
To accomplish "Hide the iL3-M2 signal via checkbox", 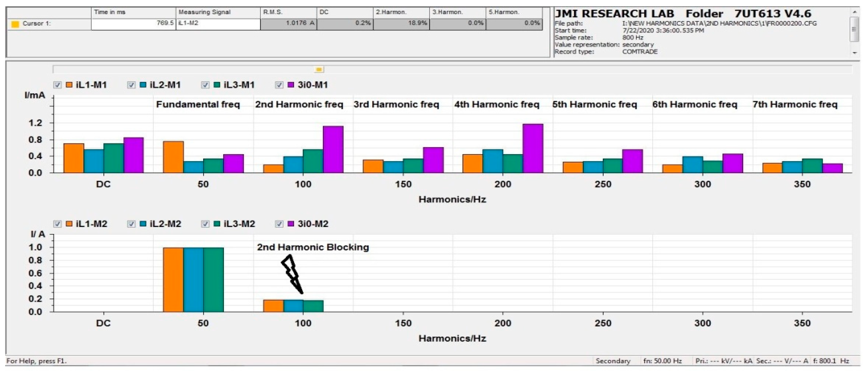I will (205, 224).
